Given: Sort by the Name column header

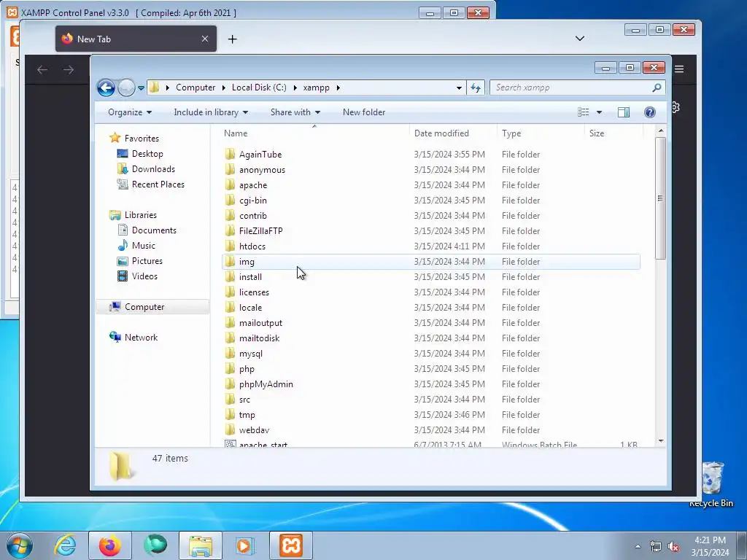Looking at the screenshot, I should (x=236, y=133).
